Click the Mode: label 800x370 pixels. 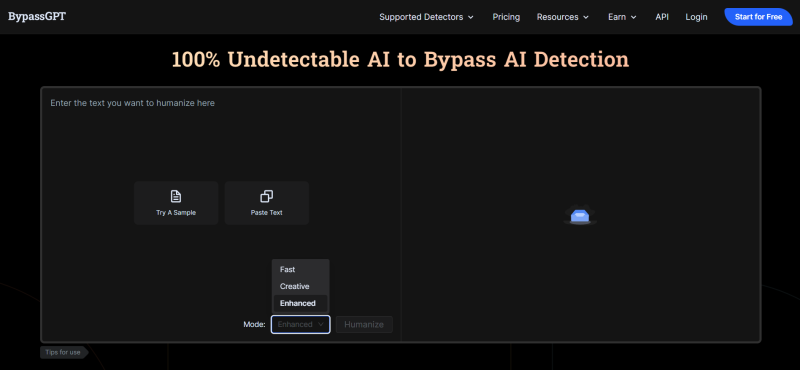point(255,324)
